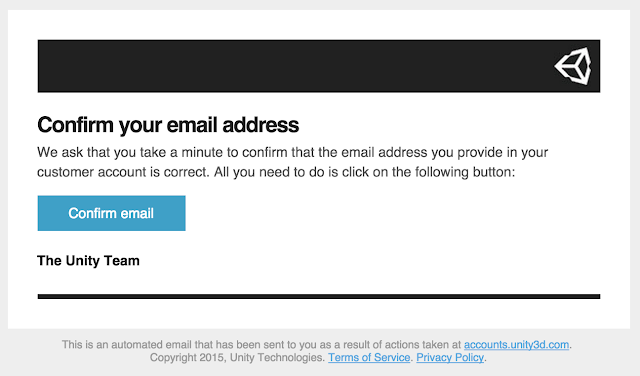Open the Privacy Policy link
Viewport: 640px width, 376px height.
click(450, 357)
